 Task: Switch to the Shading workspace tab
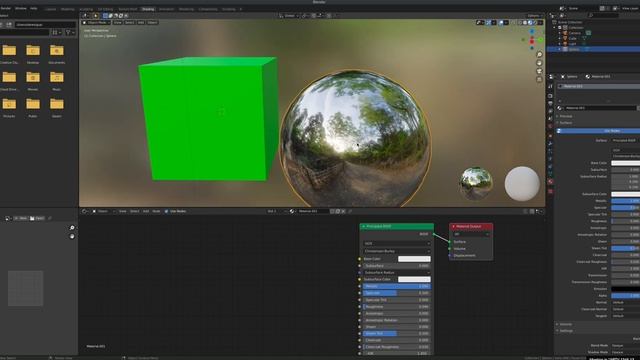tap(148, 9)
